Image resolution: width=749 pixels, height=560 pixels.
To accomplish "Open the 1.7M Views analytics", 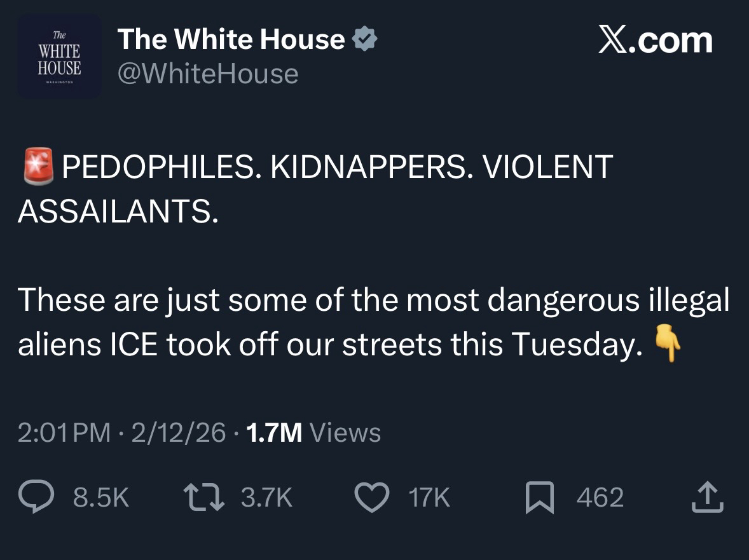I will (x=312, y=433).
